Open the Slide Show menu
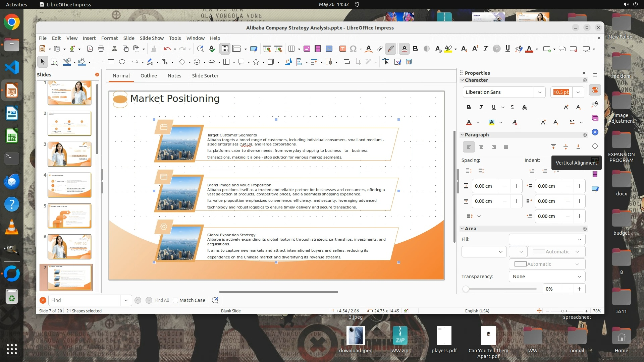Screen dimensions: 644x362 click(x=152, y=38)
